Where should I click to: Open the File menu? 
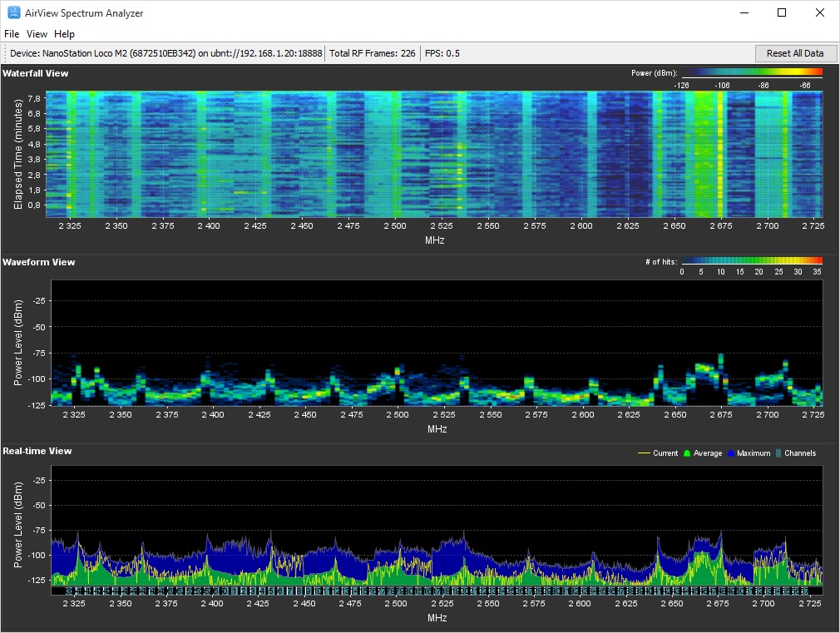(x=12, y=34)
